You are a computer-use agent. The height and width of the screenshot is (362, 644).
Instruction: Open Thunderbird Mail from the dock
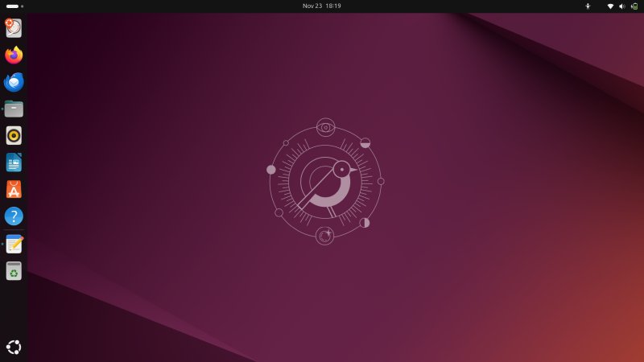(14, 82)
